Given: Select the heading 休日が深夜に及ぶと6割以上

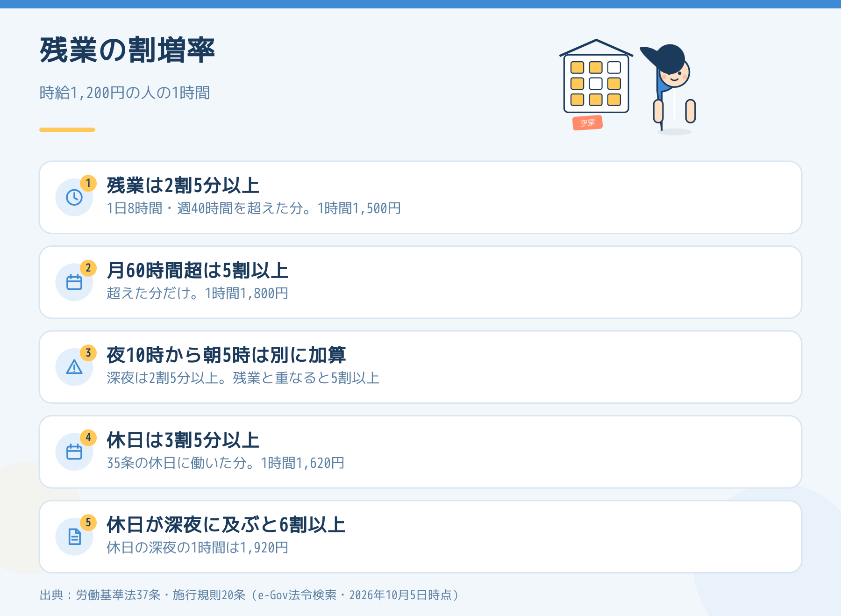Looking at the screenshot, I should [x=226, y=525].
